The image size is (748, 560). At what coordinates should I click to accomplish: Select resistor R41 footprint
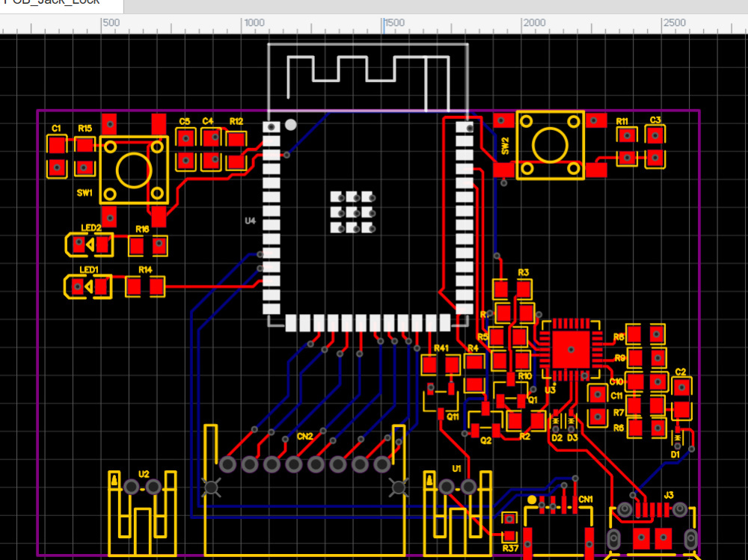441,365
